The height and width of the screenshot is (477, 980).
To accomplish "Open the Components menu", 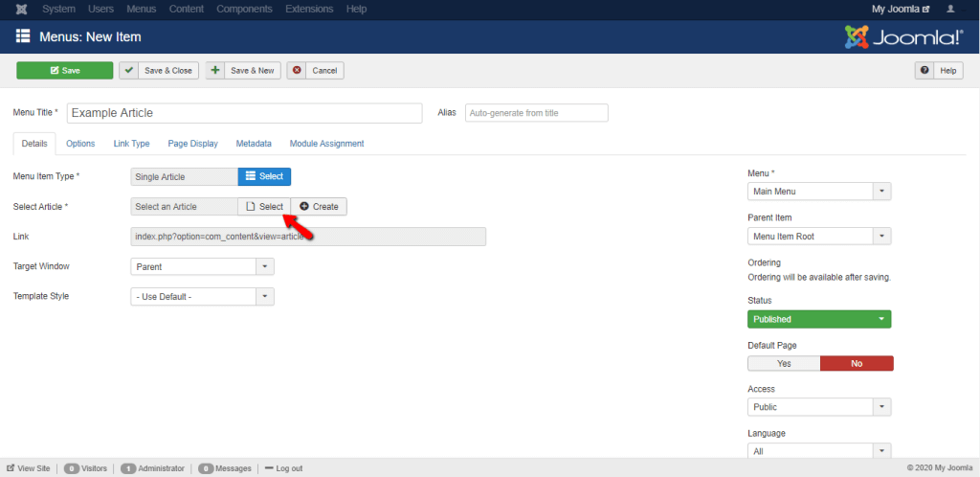I will (x=244, y=10).
